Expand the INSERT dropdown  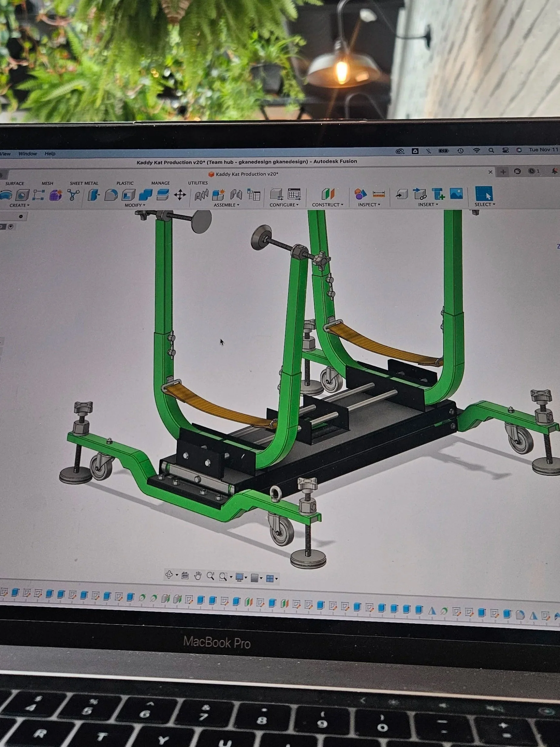[x=428, y=204]
